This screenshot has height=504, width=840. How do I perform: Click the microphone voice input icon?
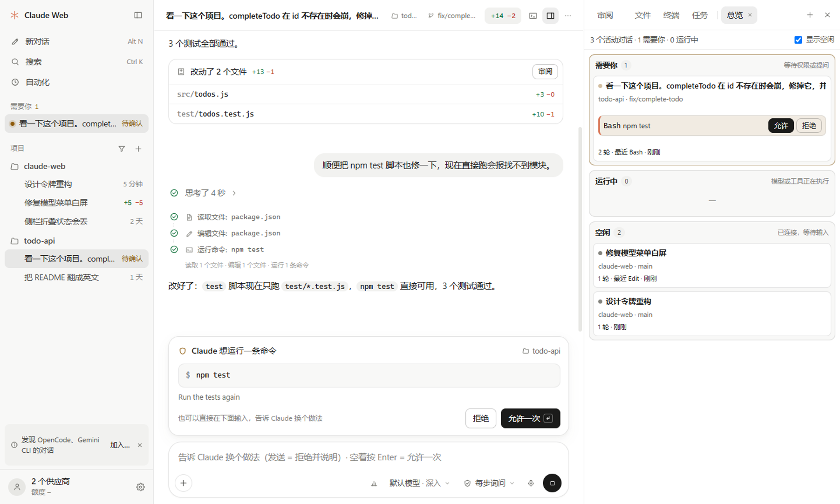[x=531, y=483]
